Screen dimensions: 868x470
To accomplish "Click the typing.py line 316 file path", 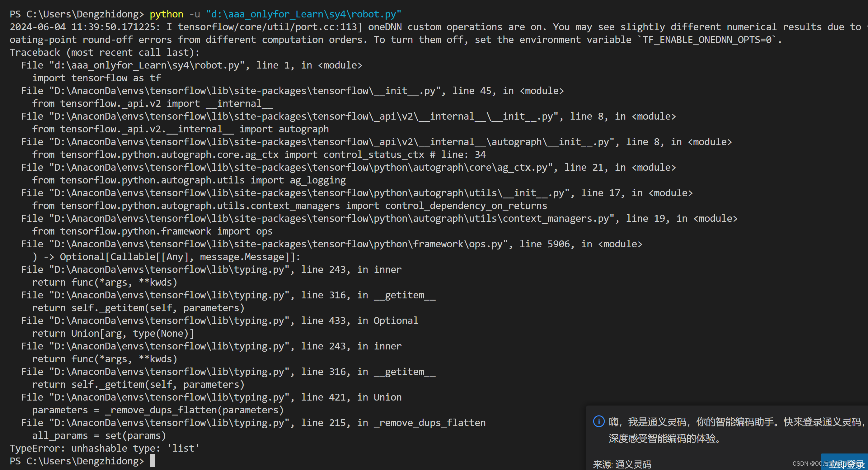I will click(168, 295).
